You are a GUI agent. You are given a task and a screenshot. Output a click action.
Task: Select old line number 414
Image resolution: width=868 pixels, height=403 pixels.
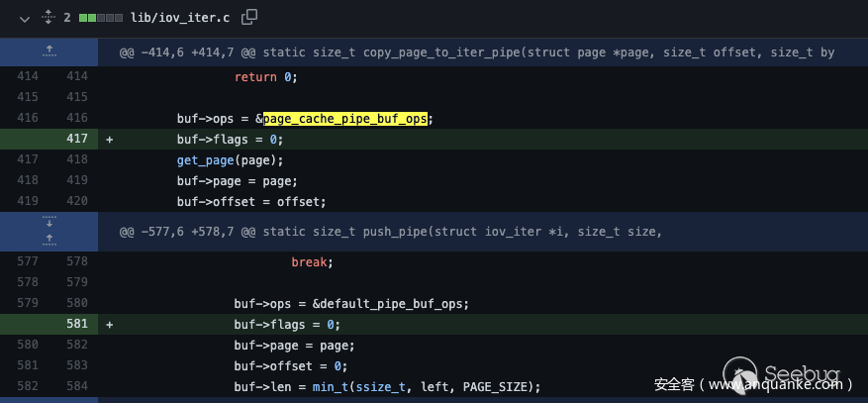pos(28,76)
